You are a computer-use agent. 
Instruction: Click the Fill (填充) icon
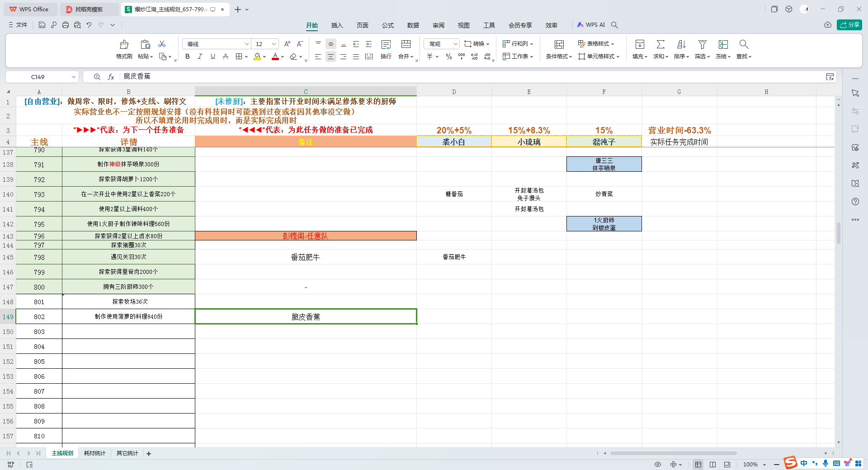click(x=640, y=44)
